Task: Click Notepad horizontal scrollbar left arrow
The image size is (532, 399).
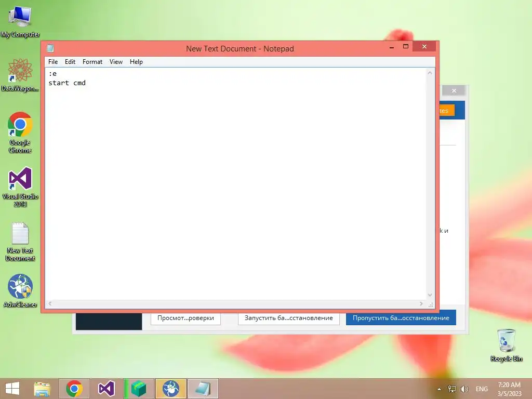Action: pyautogui.click(x=50, y=303)
